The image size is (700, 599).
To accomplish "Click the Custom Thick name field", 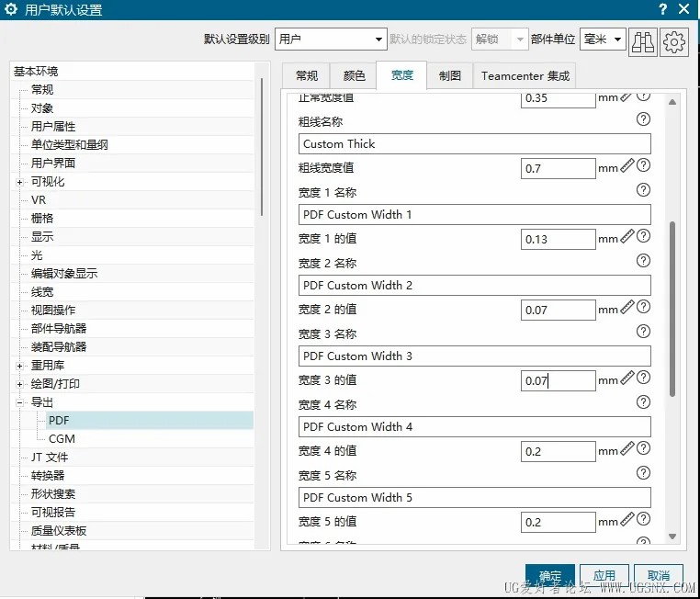I will tap(475, 144).
